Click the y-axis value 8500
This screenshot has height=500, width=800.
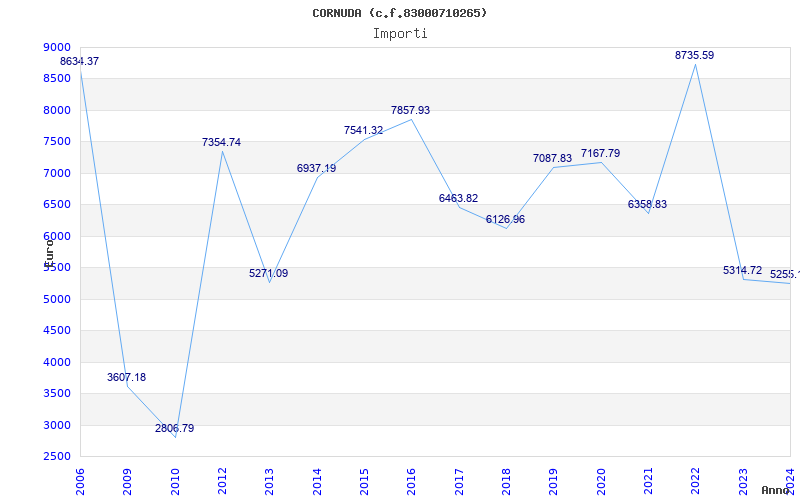(57, 79)
